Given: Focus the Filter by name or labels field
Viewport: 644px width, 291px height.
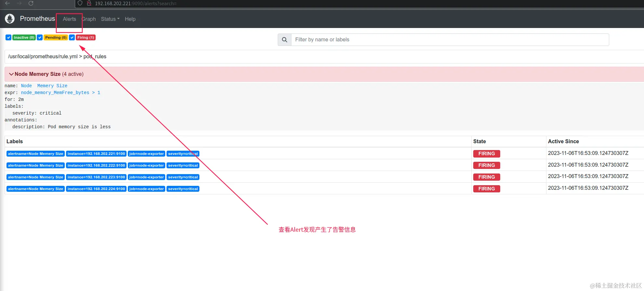Looking at the screenshot, I should (450, 40).
